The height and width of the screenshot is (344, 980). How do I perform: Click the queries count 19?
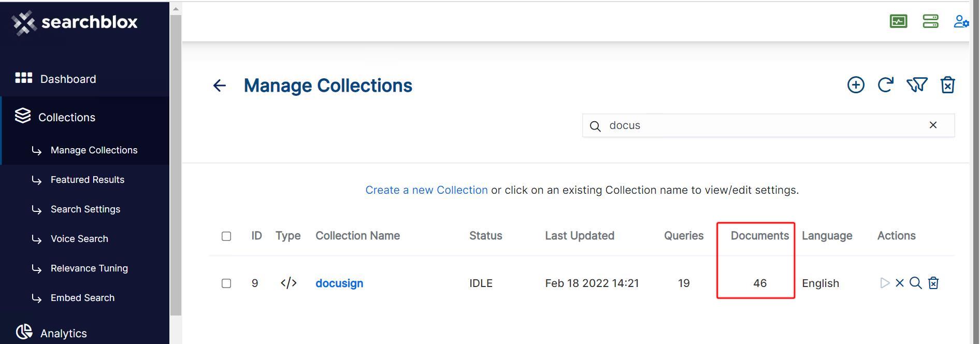(684, 283)
